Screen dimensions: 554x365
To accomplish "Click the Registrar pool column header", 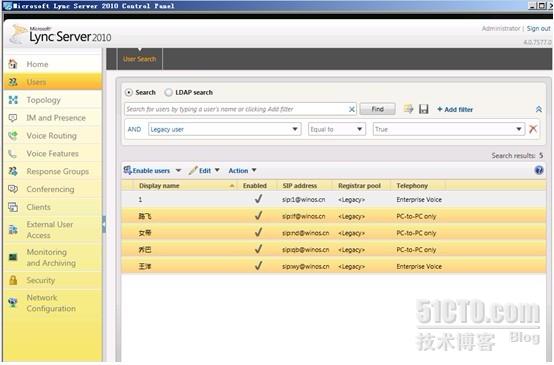I will [359, 186].
